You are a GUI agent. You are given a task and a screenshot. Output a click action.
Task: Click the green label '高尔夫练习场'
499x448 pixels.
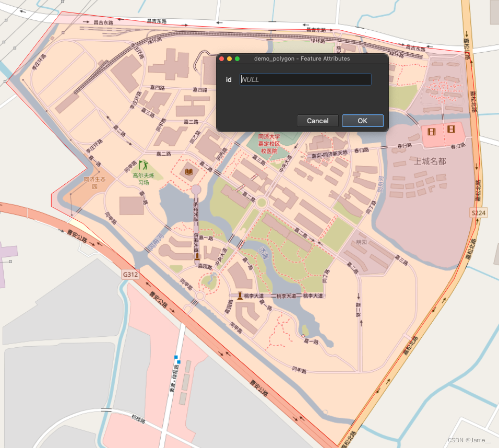(x=144, y=179)
